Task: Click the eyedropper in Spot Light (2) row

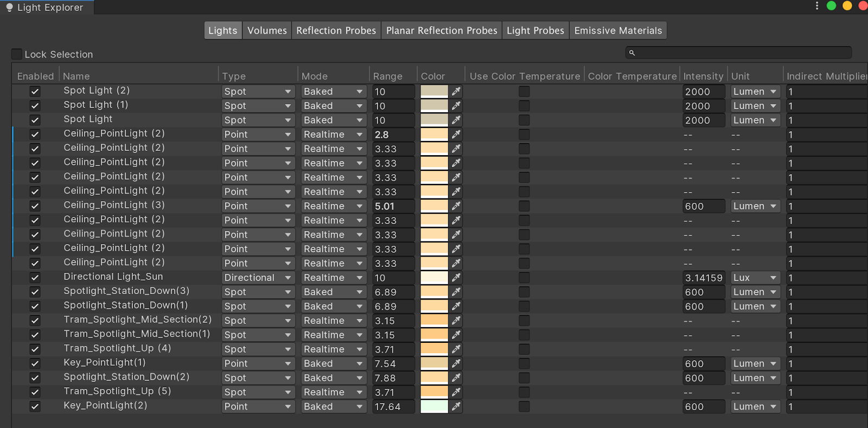Action: click(456, 91)
